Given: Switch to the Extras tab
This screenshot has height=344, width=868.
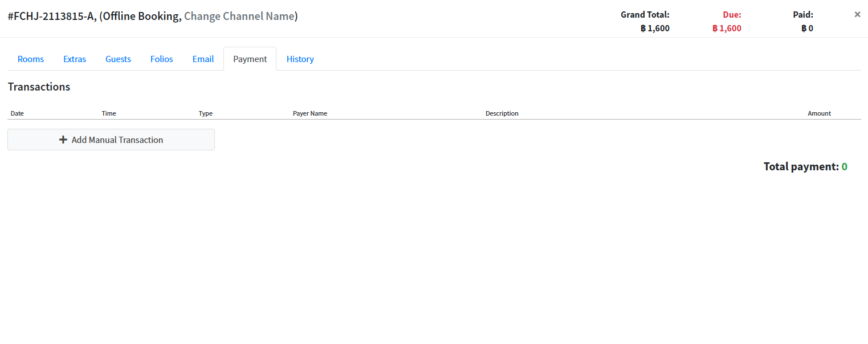Looking at the screenshot, I should pos(75,59).
